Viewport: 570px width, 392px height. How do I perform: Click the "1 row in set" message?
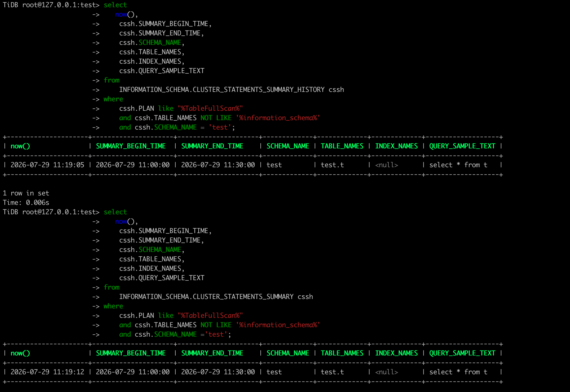point(26,193)
